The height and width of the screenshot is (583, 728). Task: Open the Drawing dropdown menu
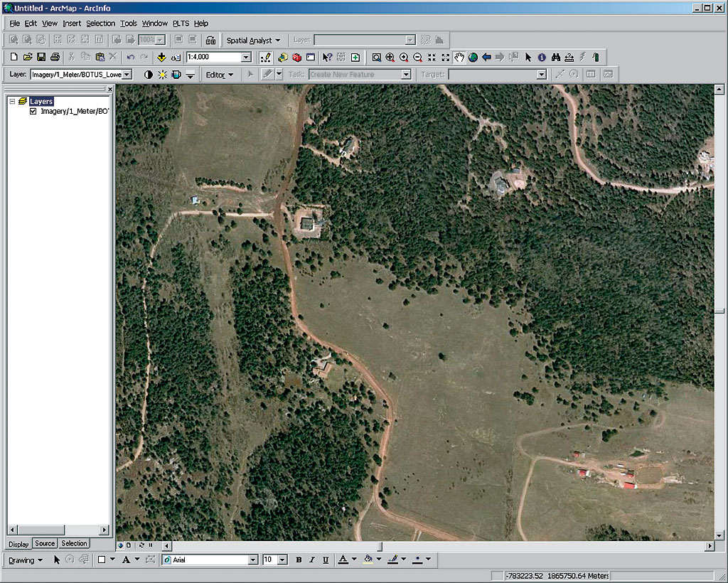[26, 560]
